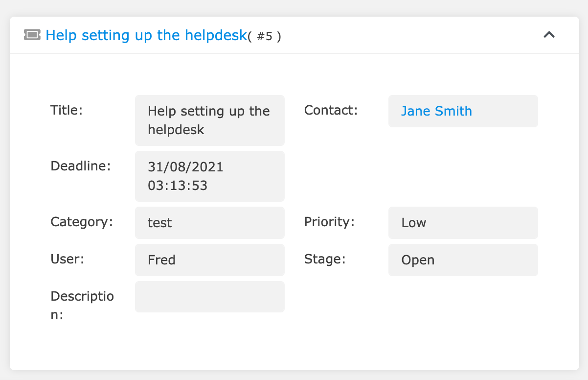The width and height of the screenshot is (588, 380).
Task: Click the Category label
Action: [82, 222]
